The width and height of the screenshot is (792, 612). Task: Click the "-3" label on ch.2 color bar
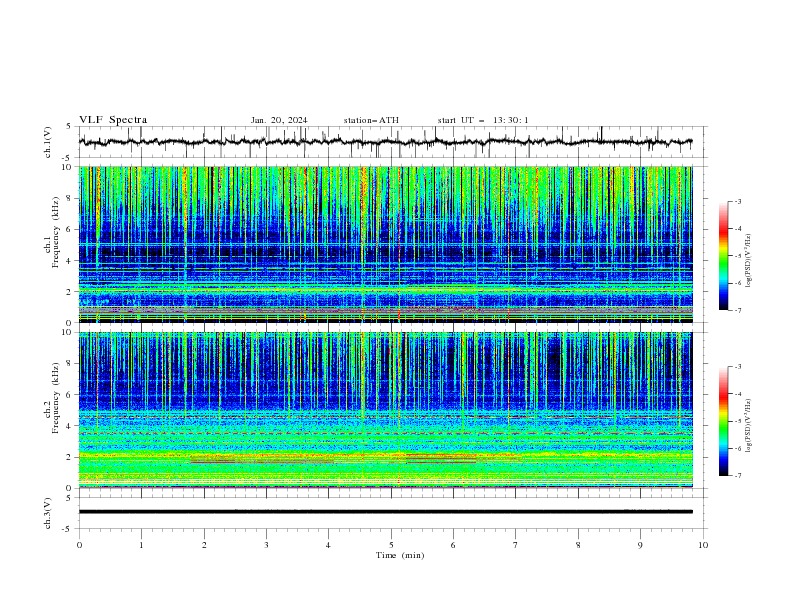point(738,367)
